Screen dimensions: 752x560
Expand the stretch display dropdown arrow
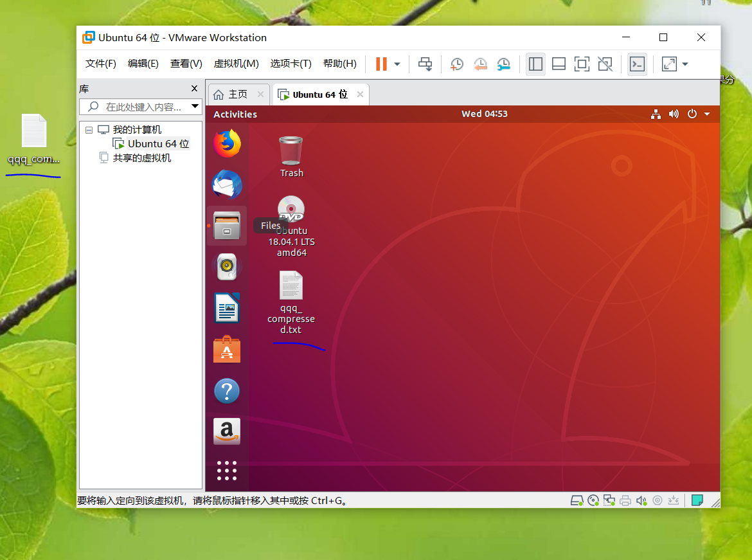685,64
